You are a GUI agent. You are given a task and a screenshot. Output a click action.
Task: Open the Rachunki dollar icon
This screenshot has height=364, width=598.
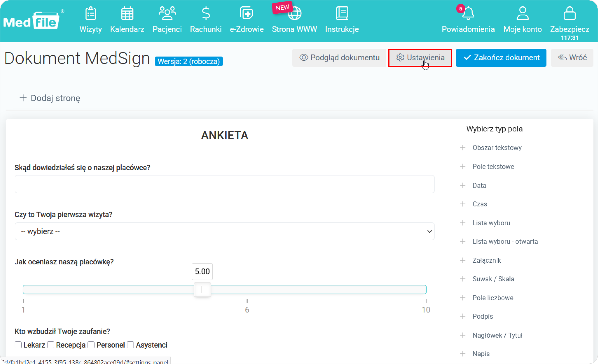tap(206, 13)
